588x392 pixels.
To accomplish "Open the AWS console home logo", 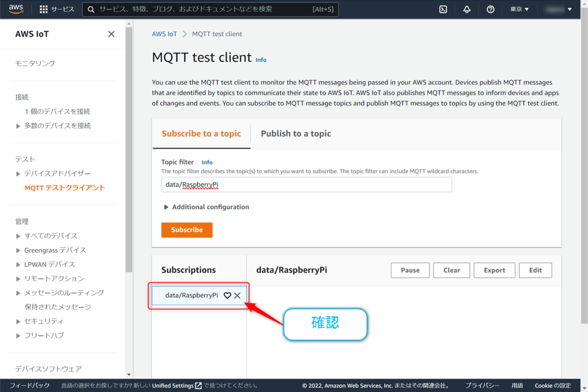I will [16, 9].
